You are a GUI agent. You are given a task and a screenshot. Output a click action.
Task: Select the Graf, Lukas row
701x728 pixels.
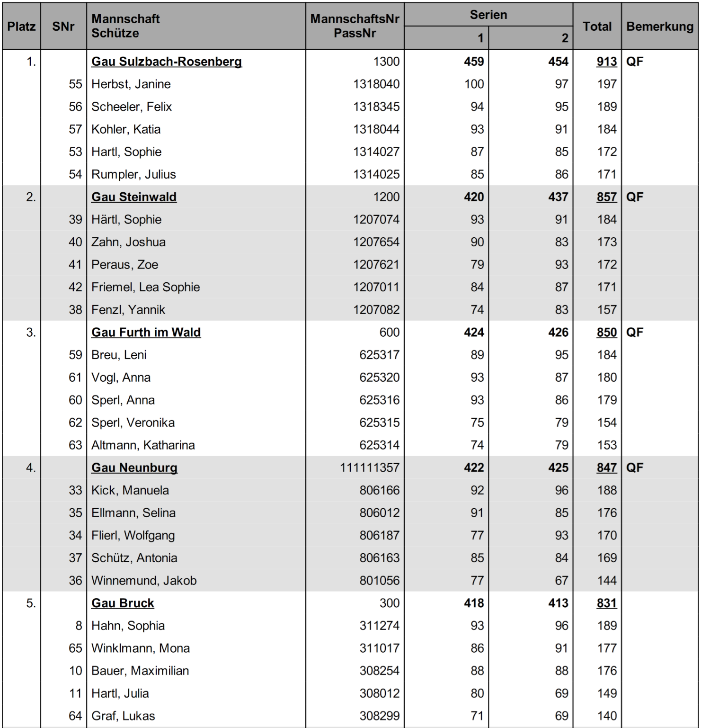pyautogui.click(x=350, y=716)
